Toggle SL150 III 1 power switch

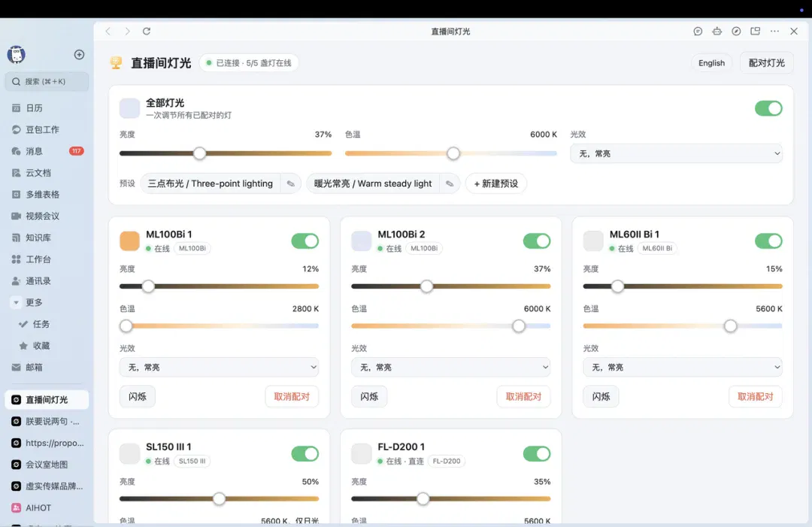(x=304, y=453)
